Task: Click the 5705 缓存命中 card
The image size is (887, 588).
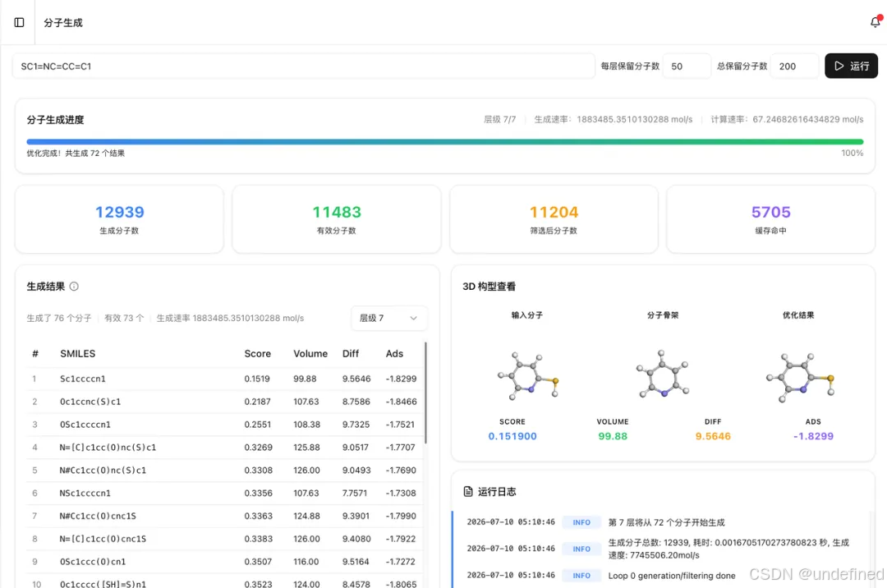Action: click(771, 219)
